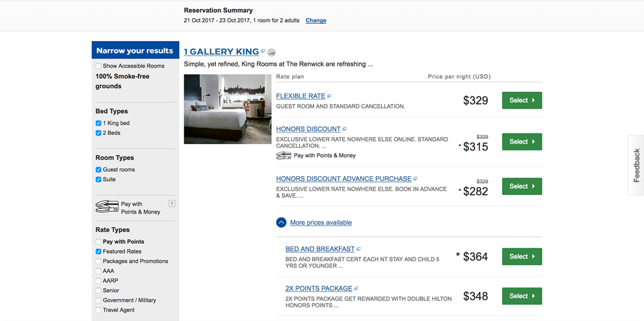
Task: Check the AARP rate type
Action: (x=99, y=281)
